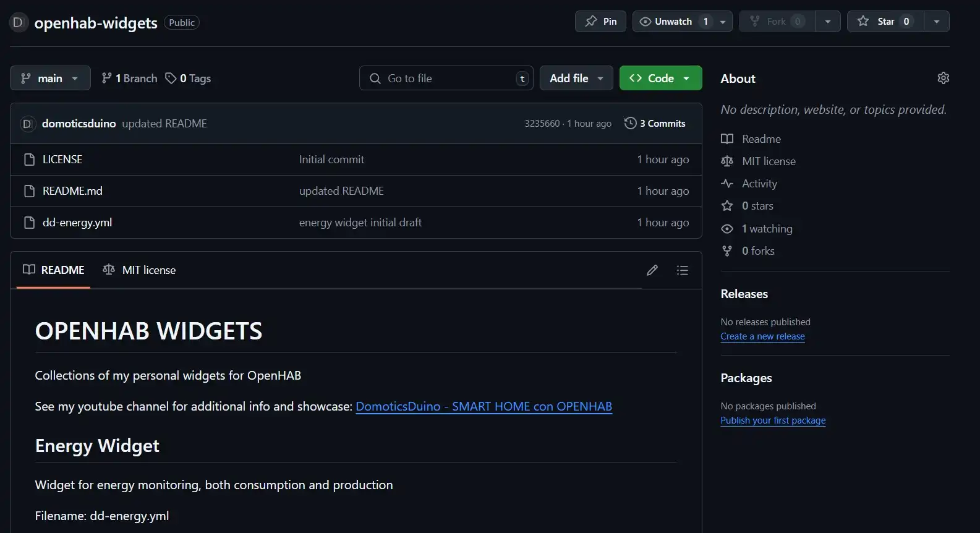Open the energy widget initial draft commit

click(360, 223)
